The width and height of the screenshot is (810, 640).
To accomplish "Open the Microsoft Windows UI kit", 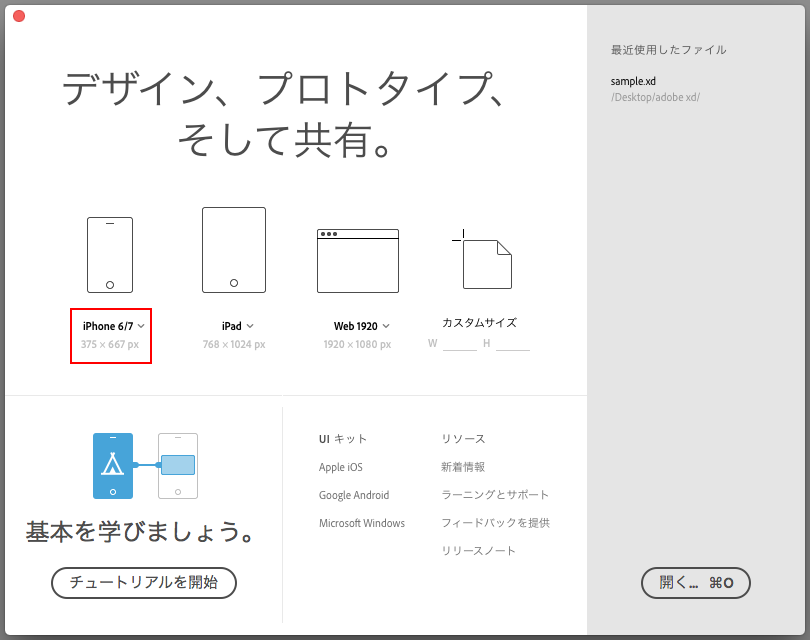I will tap(362, 523).
